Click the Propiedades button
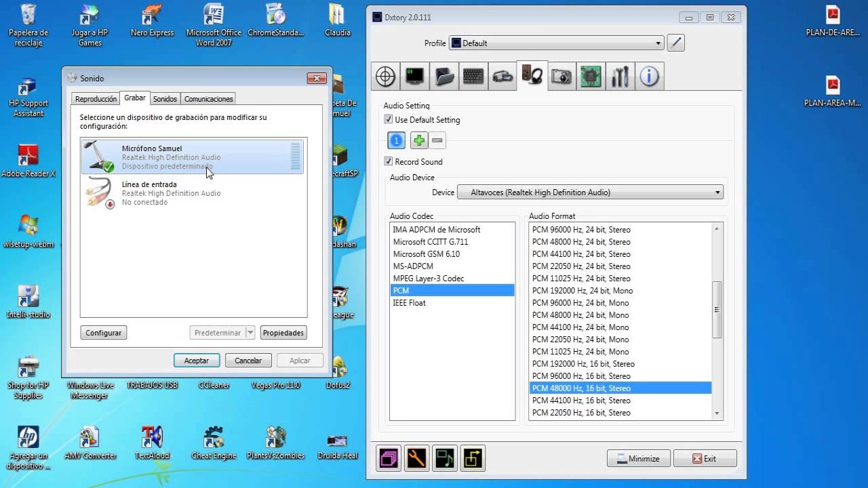The height and width of the screenshot is (488, 868). click(x=283, y=333)
